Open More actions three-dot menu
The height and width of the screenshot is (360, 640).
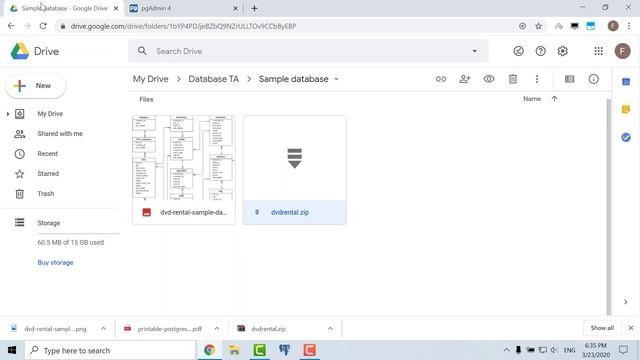pyautogui.click(x=537, y=79)
